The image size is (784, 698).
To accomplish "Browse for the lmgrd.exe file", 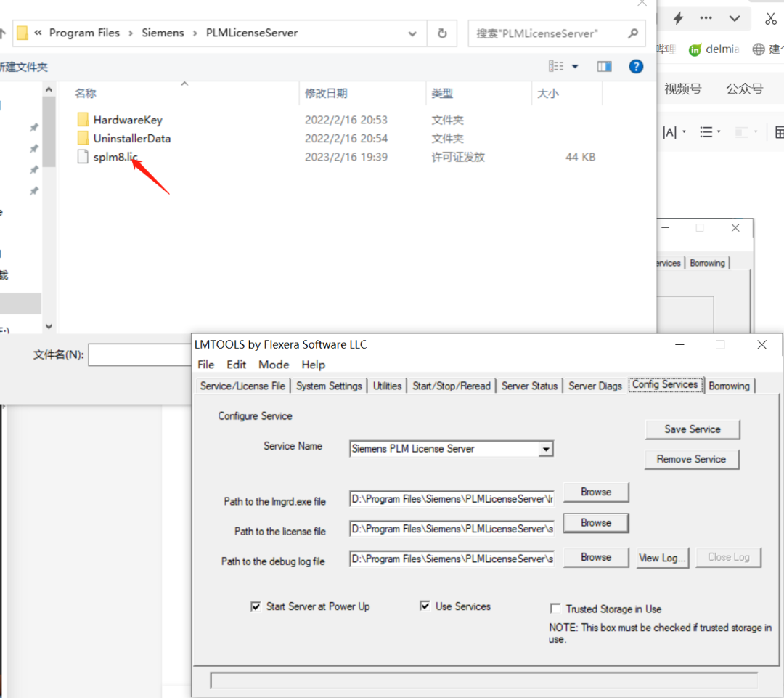I will coord(596,492).
